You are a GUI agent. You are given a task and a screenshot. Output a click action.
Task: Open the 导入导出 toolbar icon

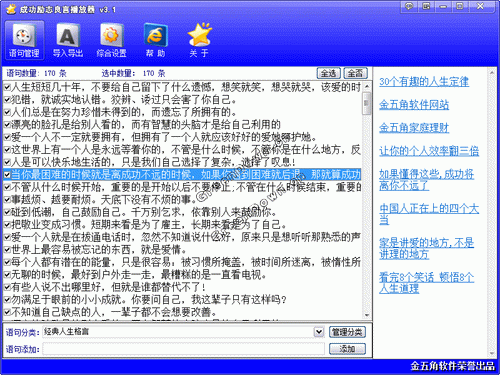[x=68, y=40]
